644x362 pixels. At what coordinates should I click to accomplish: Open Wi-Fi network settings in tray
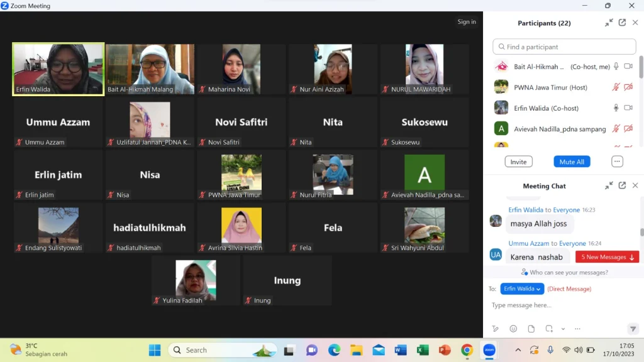click(567, 350)
